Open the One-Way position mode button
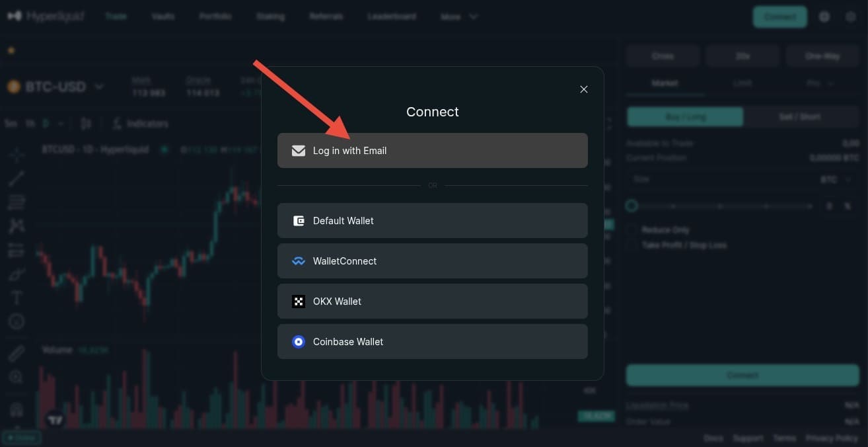868x447 pixels. 822,56
